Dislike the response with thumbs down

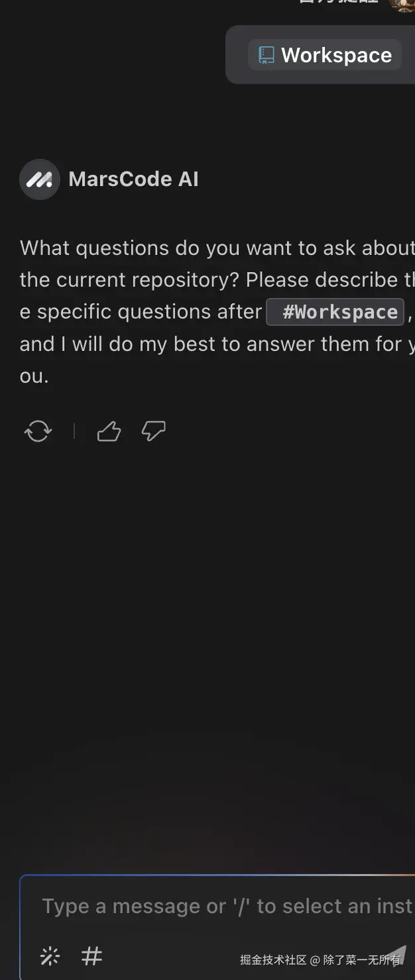[153, 432]
